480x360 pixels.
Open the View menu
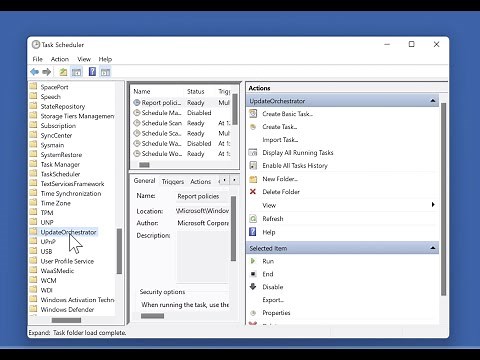coord(84,59)
